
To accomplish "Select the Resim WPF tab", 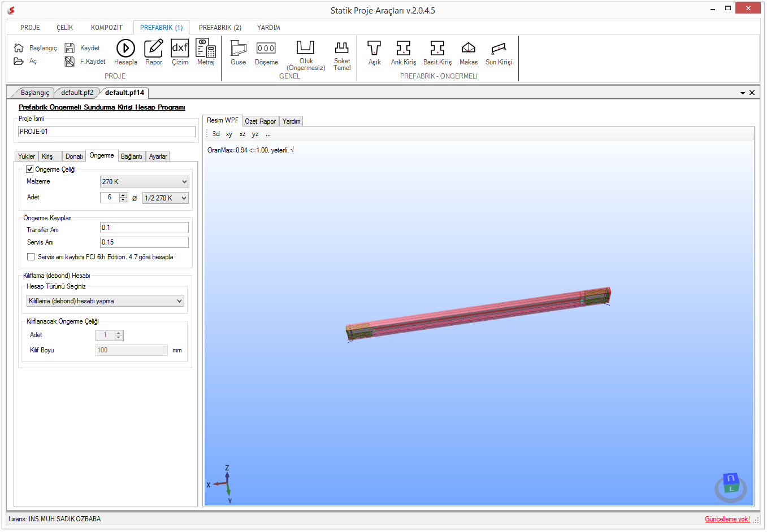I will coord(223,120).
